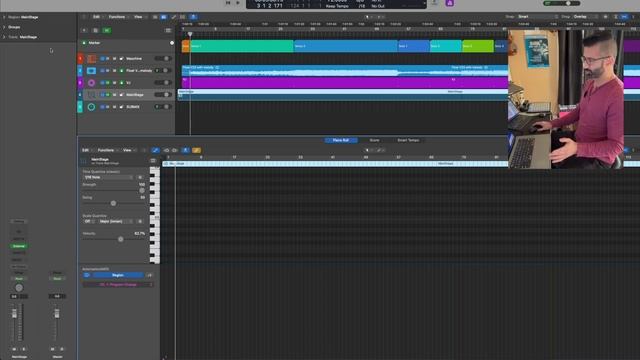
Task: Click the MIDI In icon in Piano Roll
Action: point(166,150)
